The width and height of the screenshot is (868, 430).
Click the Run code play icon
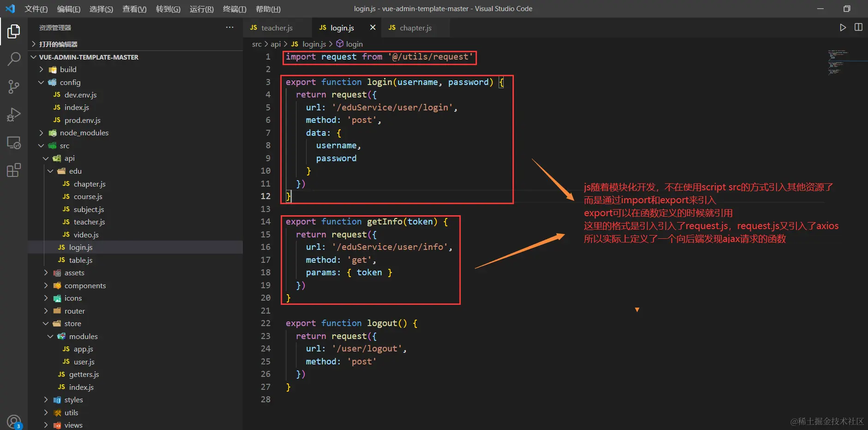coord(843,28)
